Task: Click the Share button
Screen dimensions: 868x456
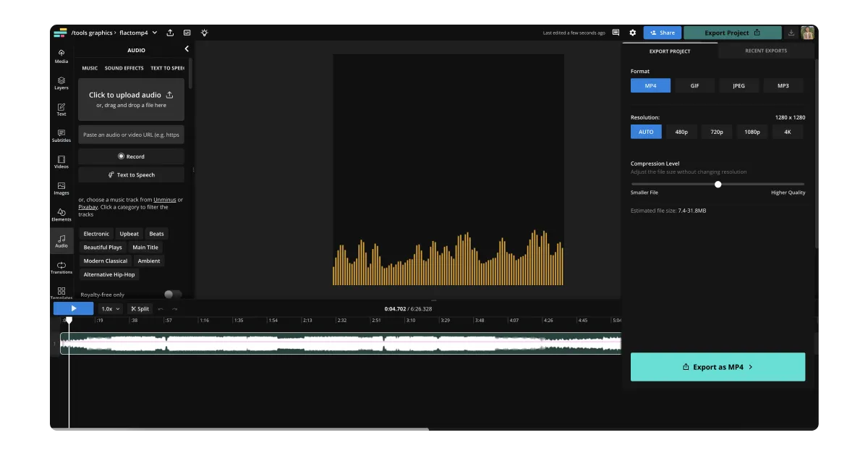Action: pos(663,33)
